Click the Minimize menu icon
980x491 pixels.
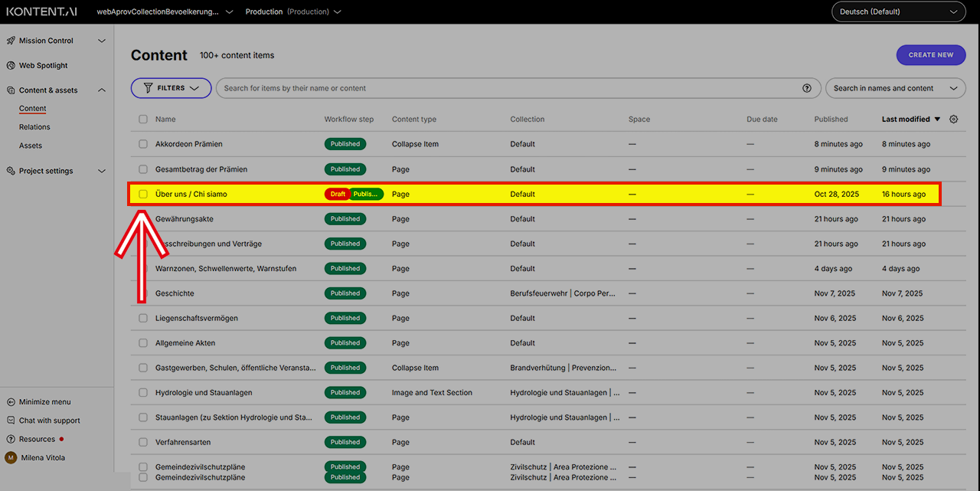(11, 402)
